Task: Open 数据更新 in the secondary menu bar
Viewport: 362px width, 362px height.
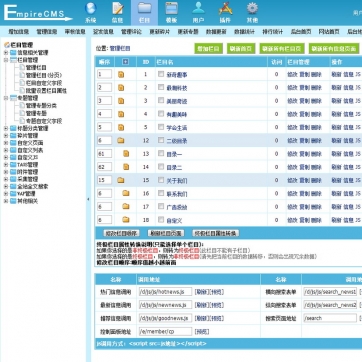Action: [x=216, y=32]
